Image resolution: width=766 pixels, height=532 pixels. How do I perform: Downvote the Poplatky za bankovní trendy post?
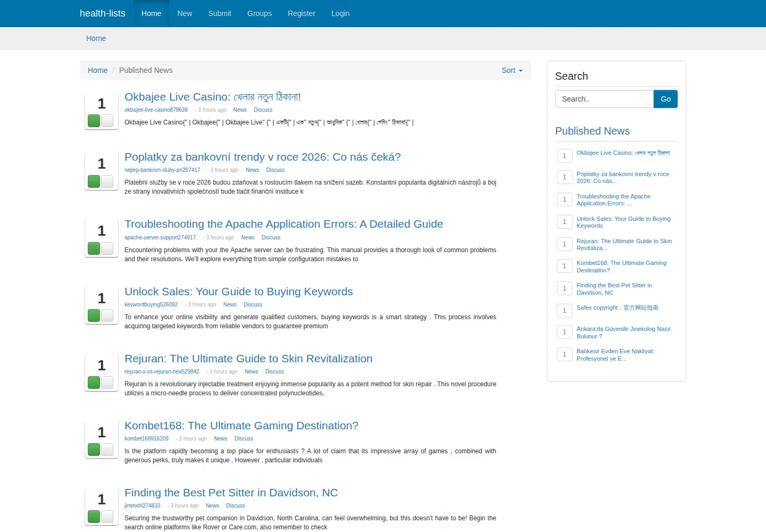pos(107,181)
